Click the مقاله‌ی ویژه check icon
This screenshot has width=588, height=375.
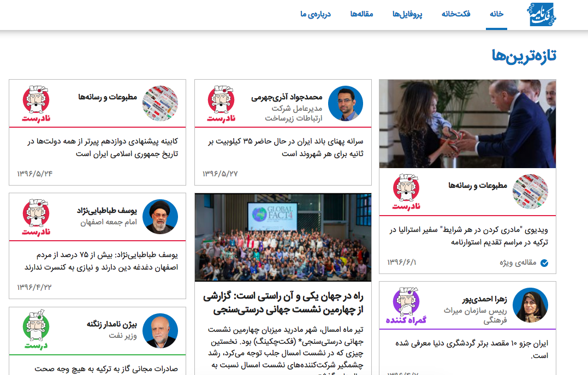[x=544, y=263]
